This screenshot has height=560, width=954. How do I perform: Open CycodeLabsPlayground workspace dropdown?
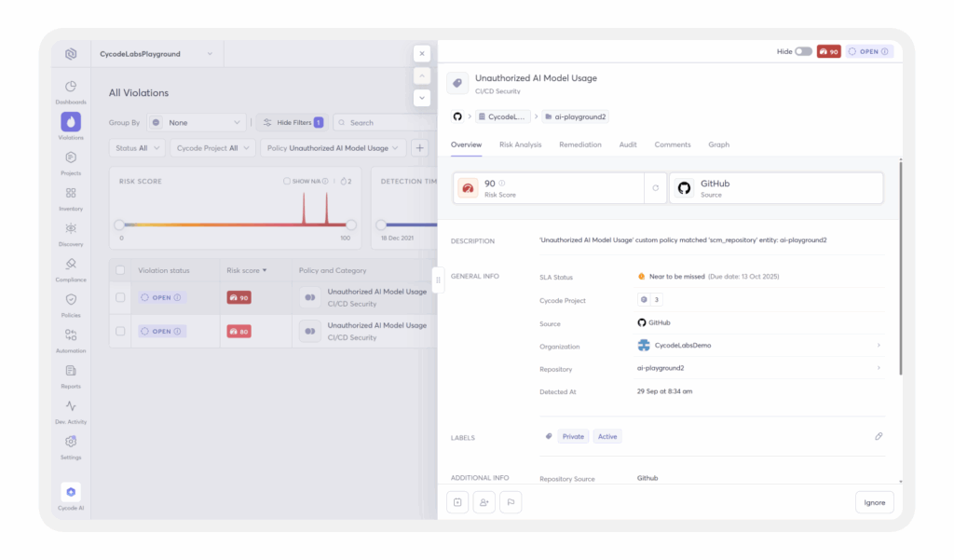pos(157,54)
